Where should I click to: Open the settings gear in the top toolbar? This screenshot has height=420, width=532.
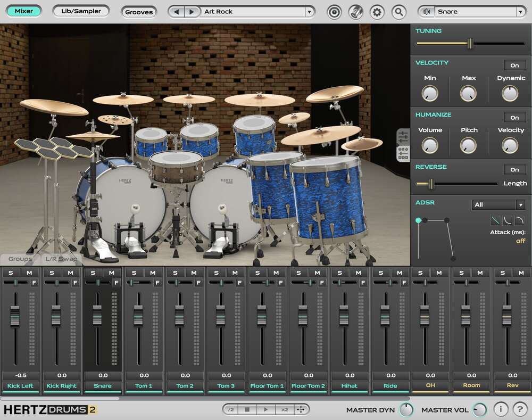pos(377,11)
